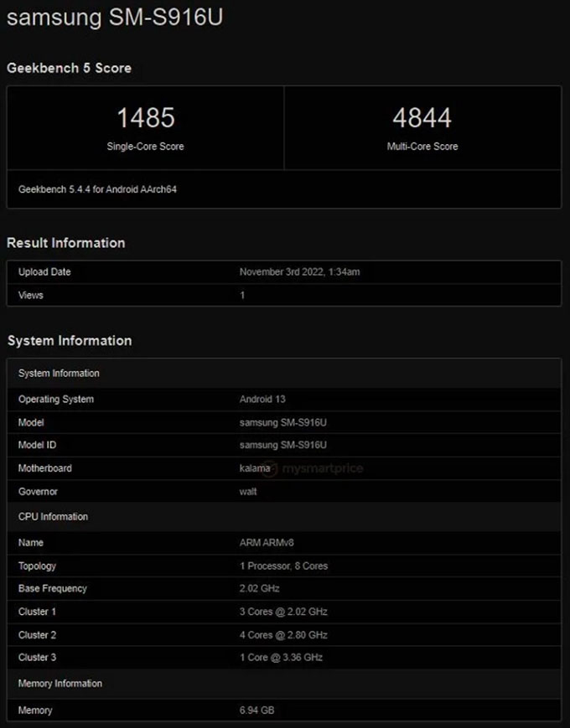Image resolution: width=570 pixels, height=728 pixels.
Task: Select the Android 13 value
Action: point(262,400)
